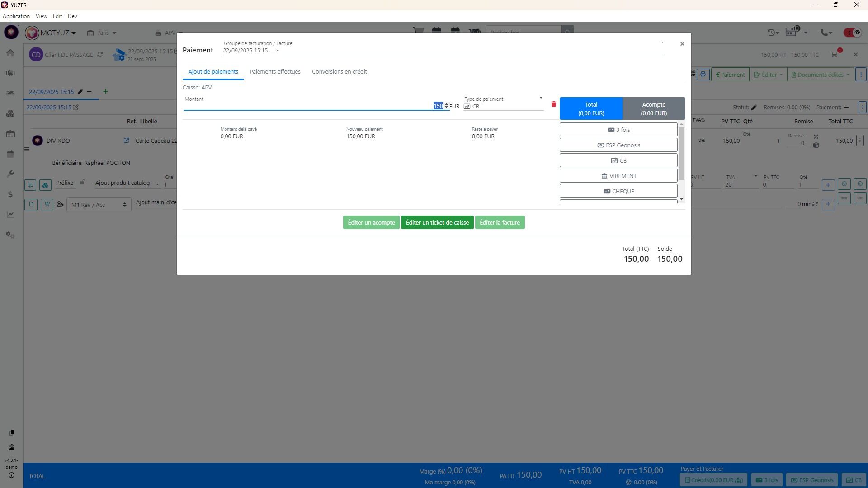
Task: Open the dollar sign finance icon
Action: 10,194
